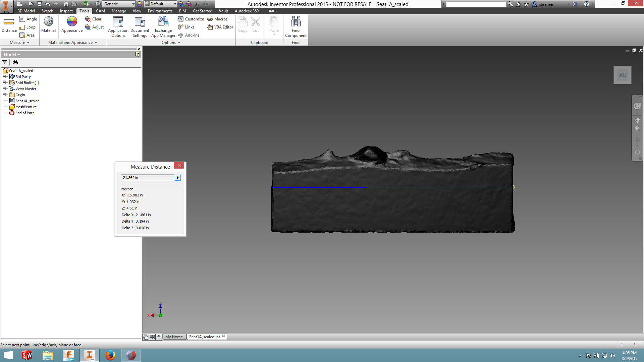Image resolution: width=644 pixels, height=362 pixels.
Task: Select the Loop measure tool
Action: point(28,27)
